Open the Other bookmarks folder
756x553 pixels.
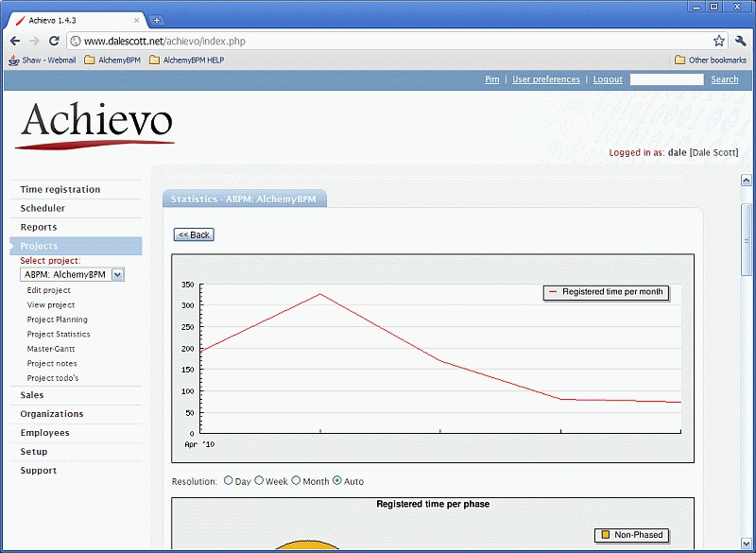711,60
